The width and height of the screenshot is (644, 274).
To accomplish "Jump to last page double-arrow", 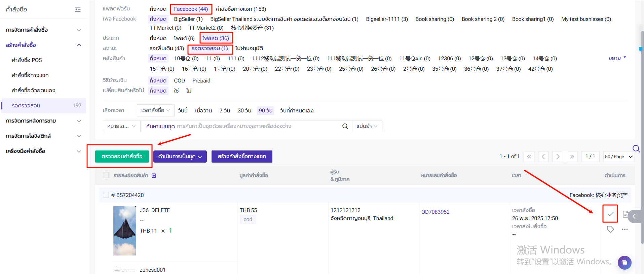I will pos(572,157).
